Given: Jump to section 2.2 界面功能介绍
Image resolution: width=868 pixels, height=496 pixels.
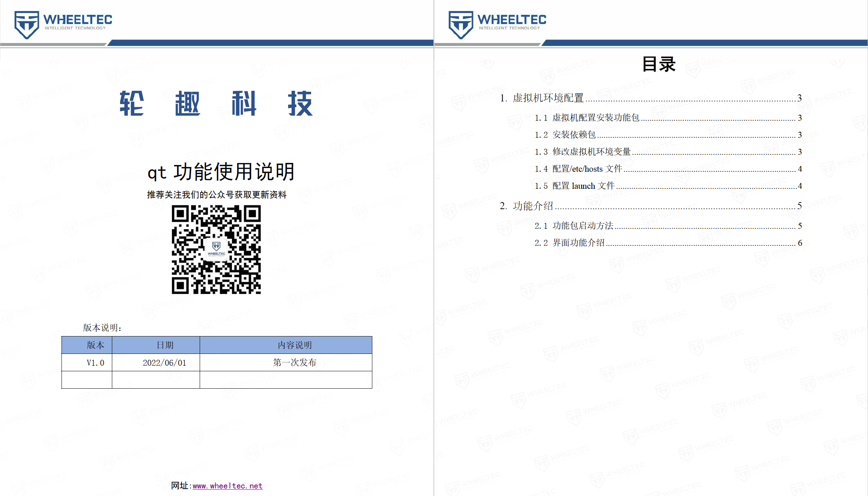Looking at the screenshot, I should pyautogui.click(x=668, y=243).
